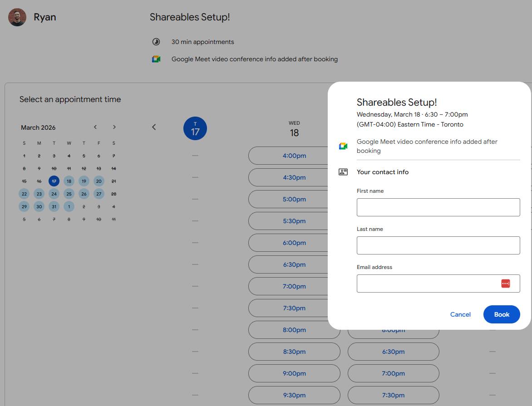Pick the highlighted day 17 column header

click(x=195, y=128)
